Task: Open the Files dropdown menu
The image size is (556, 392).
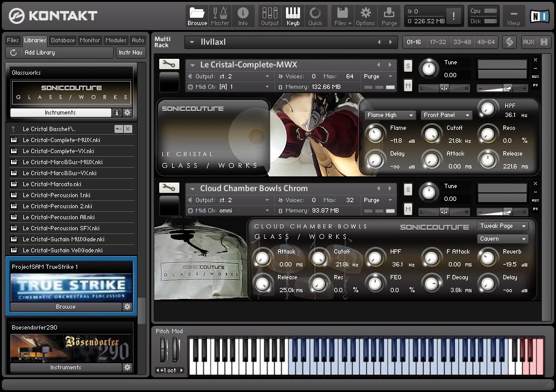Action: [x=342, y=17]
